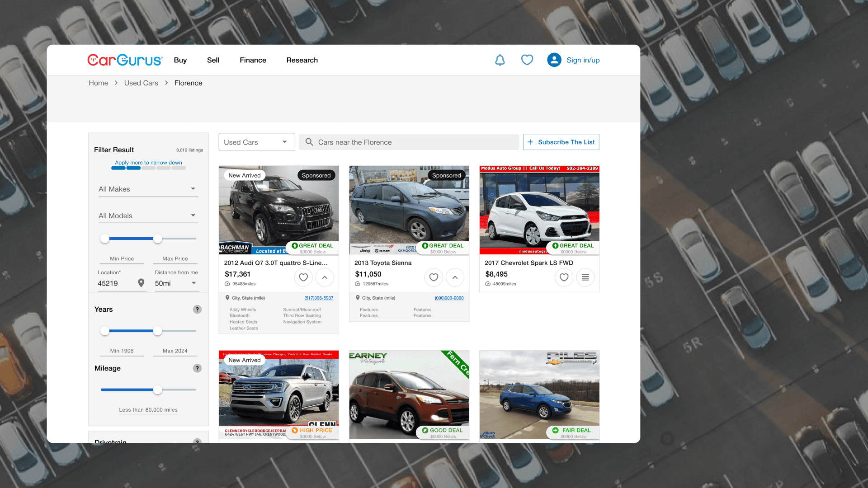The height and width of the screenshot is (488, 868).
Task: Click the maximum price slider handle
Action: click(x=157, y=239)
